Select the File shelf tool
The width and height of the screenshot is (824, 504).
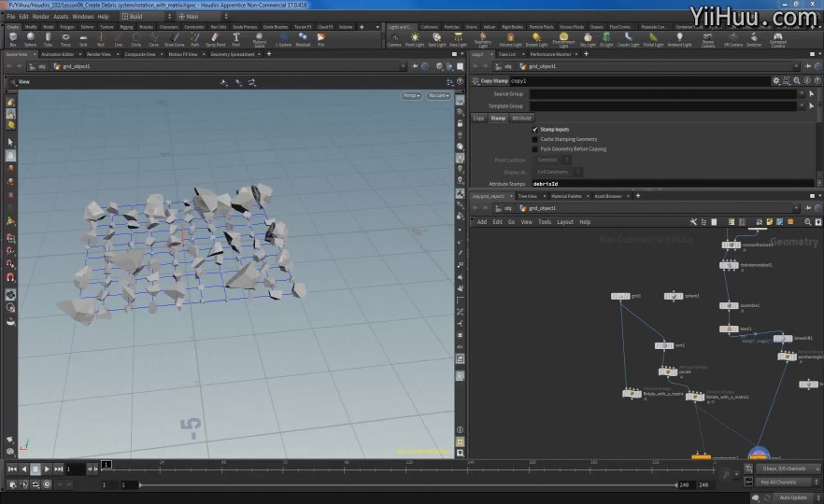320,39
